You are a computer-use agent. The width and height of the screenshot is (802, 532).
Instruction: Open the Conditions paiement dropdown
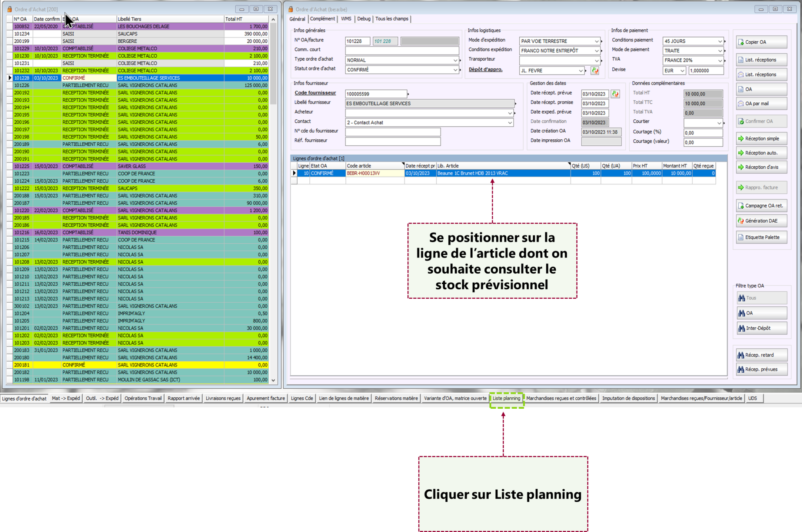click(719, 41)
